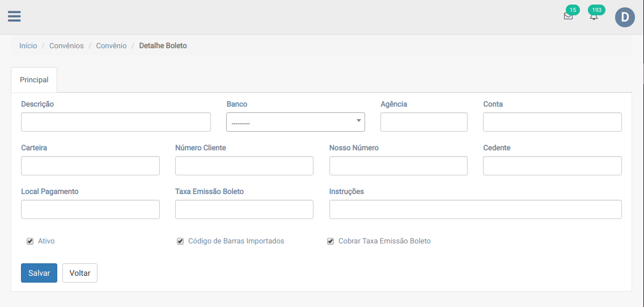This screenshot has width=644, height=307.
Task: Disable Cobrar Taxa Emissão Boleto checkbox
Action: click(x=331, y=241)
